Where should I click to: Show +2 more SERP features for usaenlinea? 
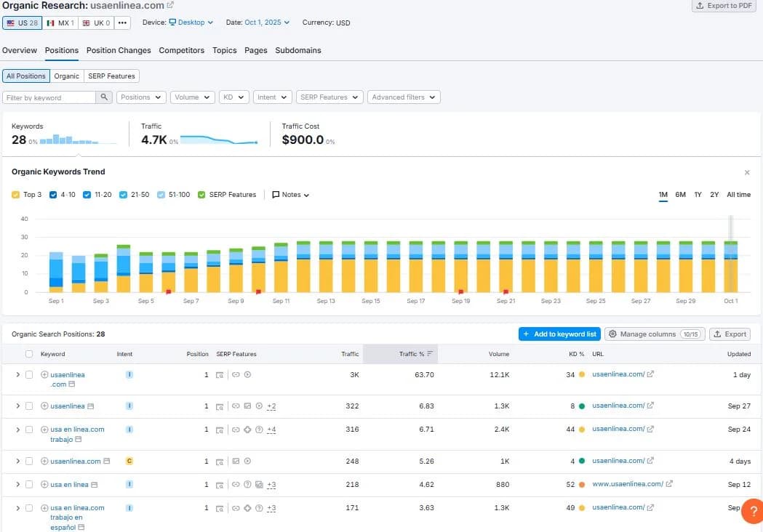(271, 406)
